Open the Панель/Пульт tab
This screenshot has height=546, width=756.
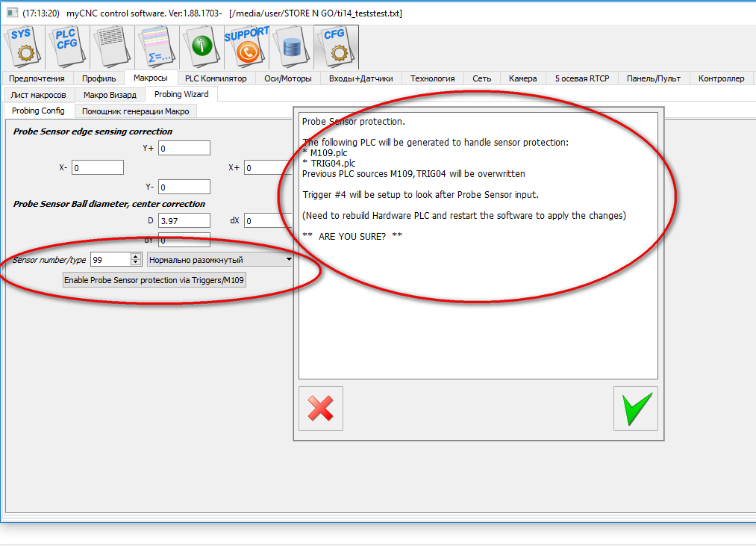pyautogui.click(x=654, y=78)
